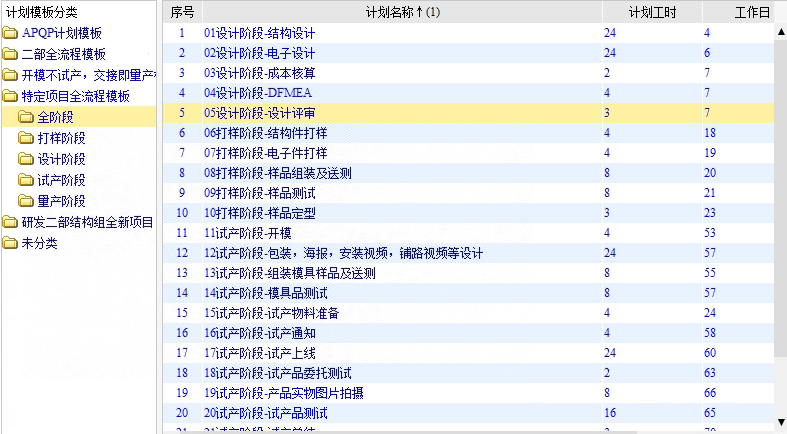Viewport: 787px width, 434px height.
Task: Open plan 05设计阶段-设计评审
Action: (x=259, y=113)
